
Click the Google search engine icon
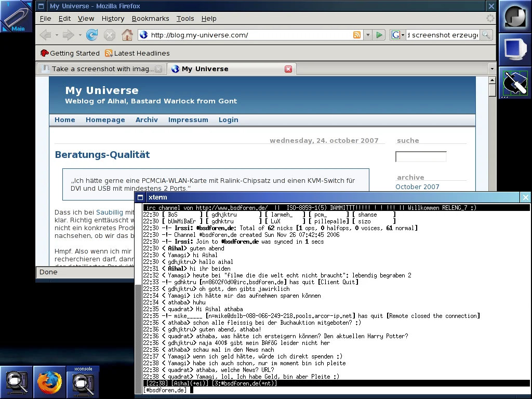[x=395, y=35]
